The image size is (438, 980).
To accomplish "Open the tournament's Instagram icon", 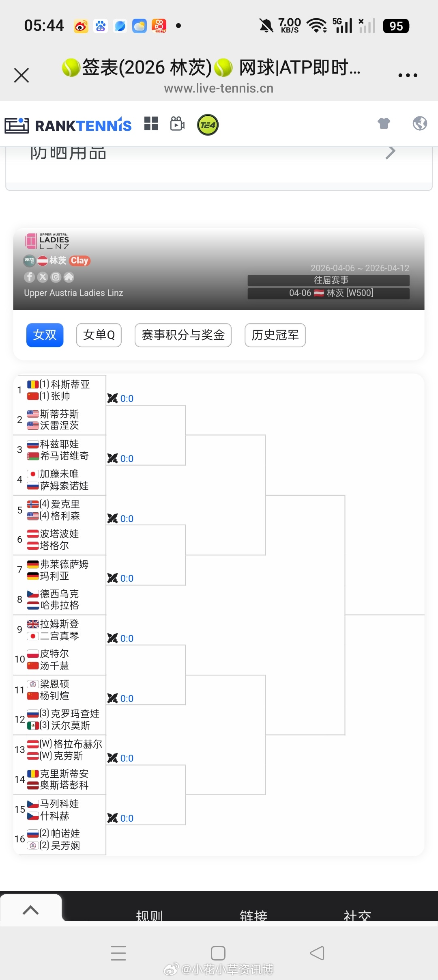I will pos(56,277).
